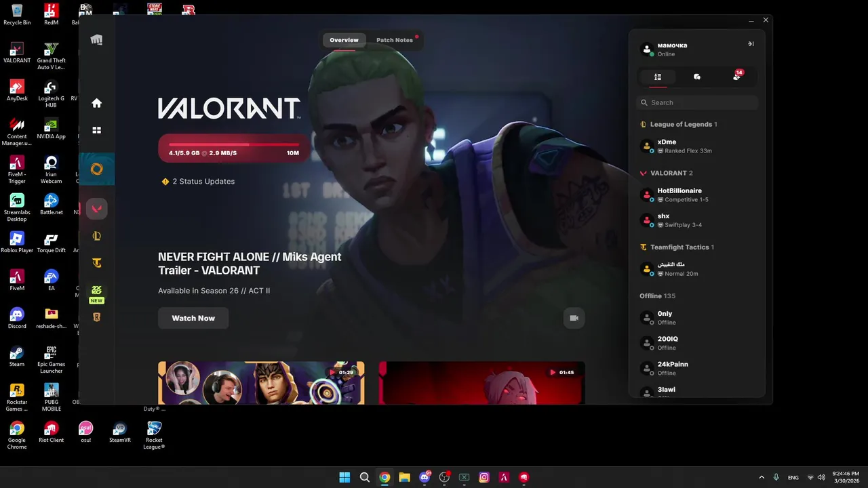868x488 pixels.
Task: Open the ENG language switcher
Action: [x=793, y=477]
